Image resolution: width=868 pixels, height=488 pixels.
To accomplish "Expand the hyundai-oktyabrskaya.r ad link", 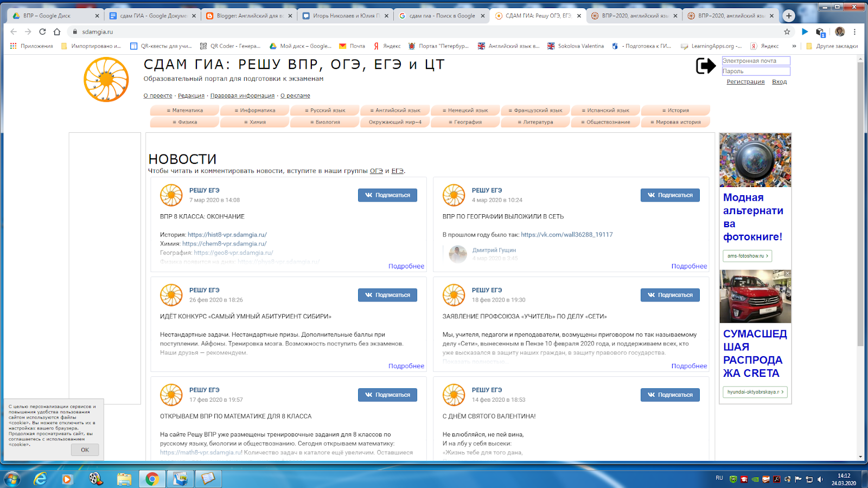I will (755, 392).
